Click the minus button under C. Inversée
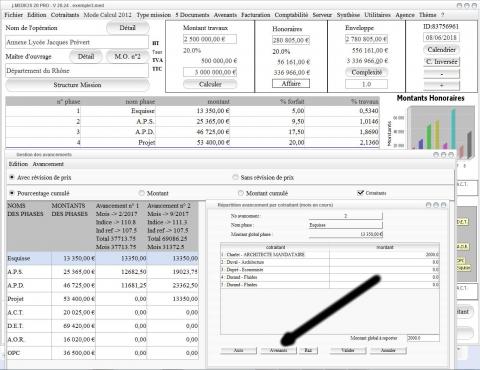 (x=441, y=74)
